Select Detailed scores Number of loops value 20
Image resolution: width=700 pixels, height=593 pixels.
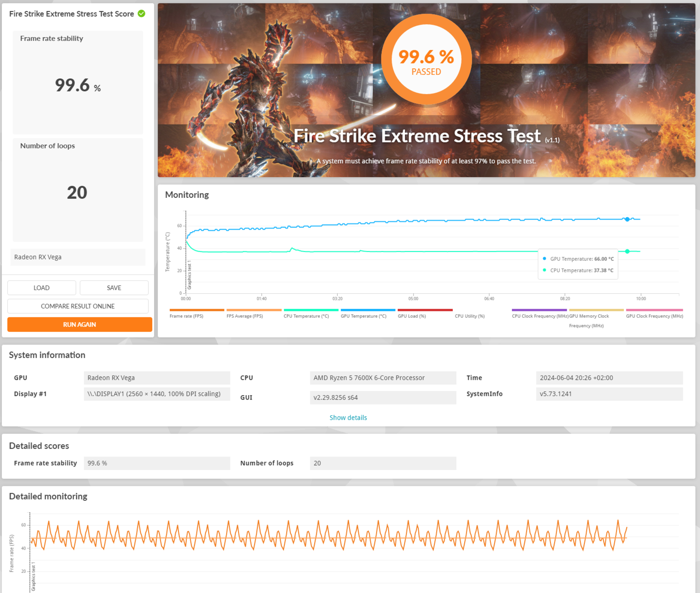[383, 463]
